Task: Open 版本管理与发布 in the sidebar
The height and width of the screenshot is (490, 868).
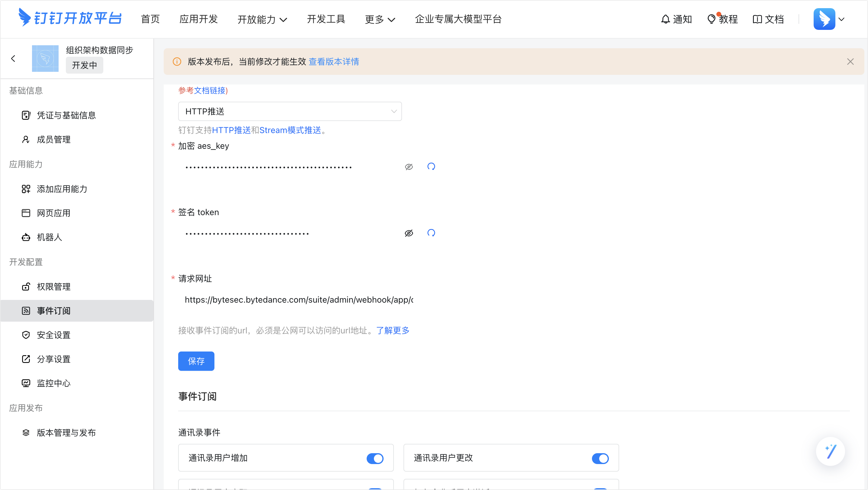Action: (x=77, y=433)
